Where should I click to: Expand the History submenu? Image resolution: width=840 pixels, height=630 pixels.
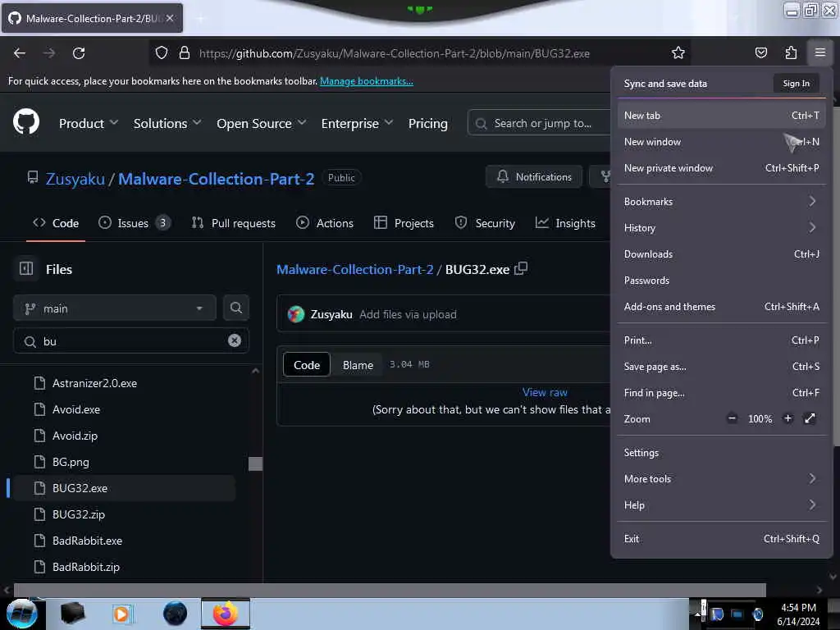pos(721,228)
